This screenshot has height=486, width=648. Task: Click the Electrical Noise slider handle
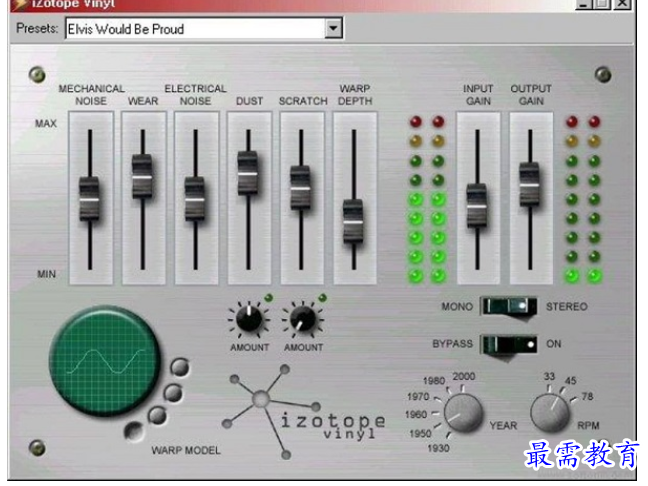coord(195,199)
